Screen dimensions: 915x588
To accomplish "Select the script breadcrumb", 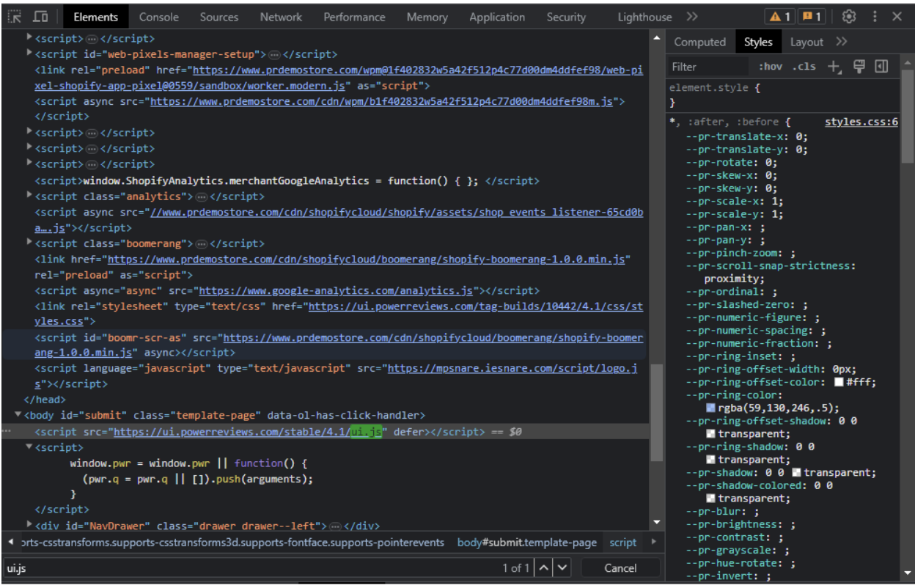I will (623, 543).
